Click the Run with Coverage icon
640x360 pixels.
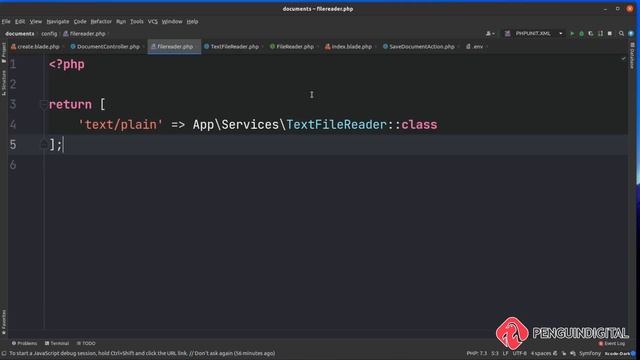(591, 33)
